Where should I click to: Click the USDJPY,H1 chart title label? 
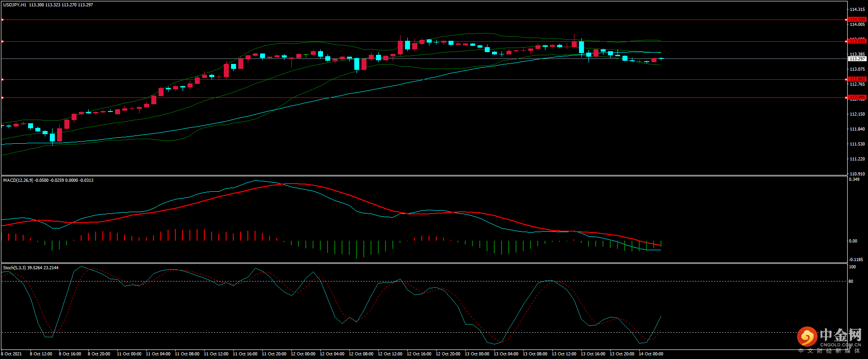coord(14,5)
